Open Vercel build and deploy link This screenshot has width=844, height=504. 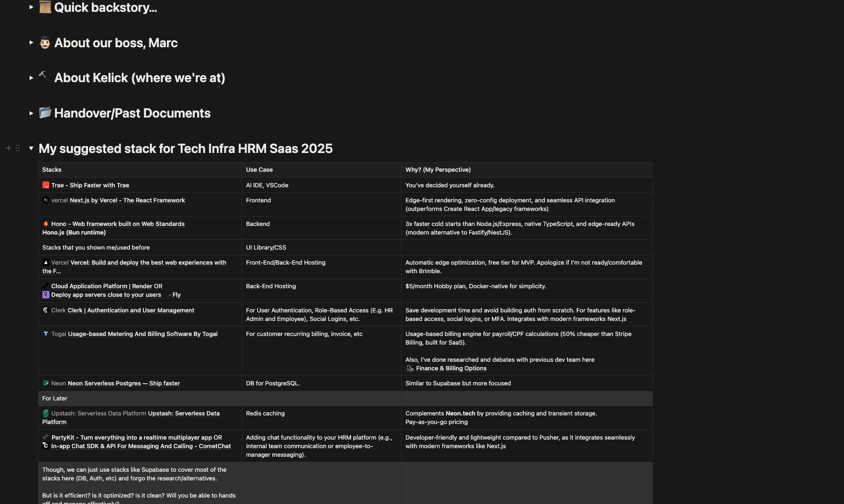148,262
